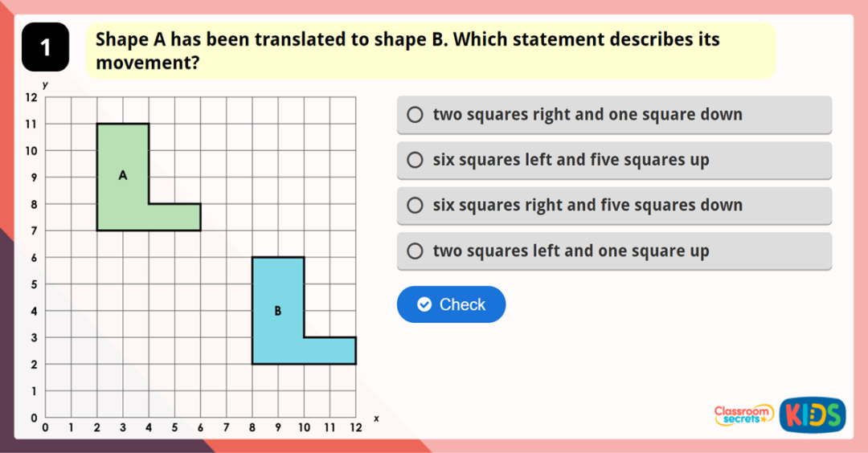The height and width of the screenshot is (453, 868).
Task: Click the y axis label
Action: tap(45, 84)
